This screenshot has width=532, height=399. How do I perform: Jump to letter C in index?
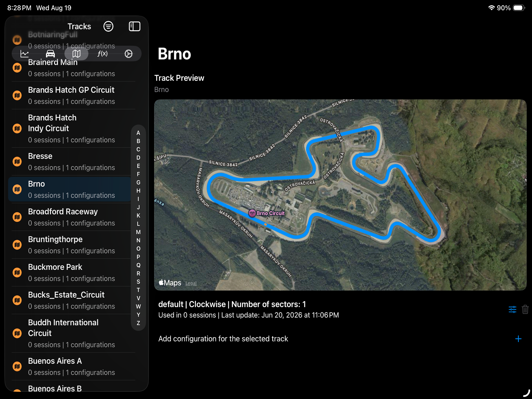(138, 149)
